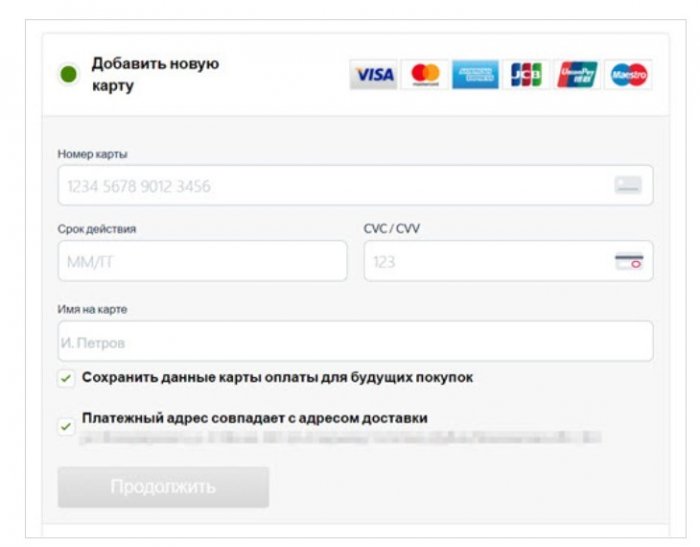Click the Maestro logo
The height and width of the screenshot is (547, 700).
[x=629, y=75]
